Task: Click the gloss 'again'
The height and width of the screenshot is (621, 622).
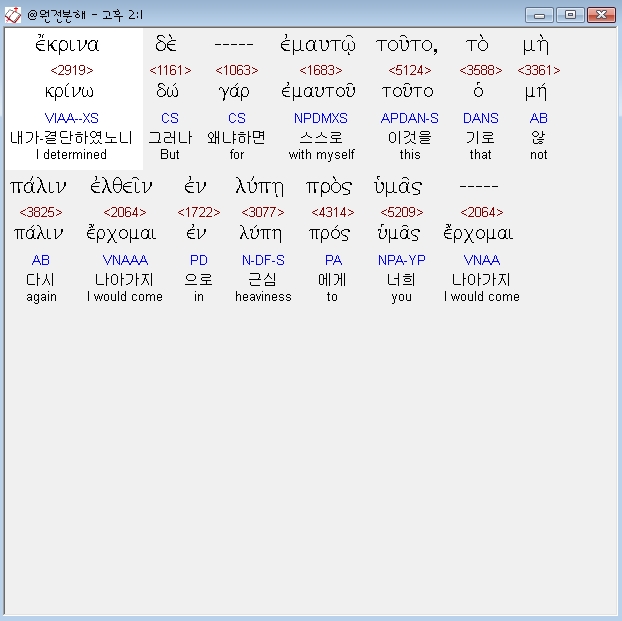Action: (x=41, y=297)
